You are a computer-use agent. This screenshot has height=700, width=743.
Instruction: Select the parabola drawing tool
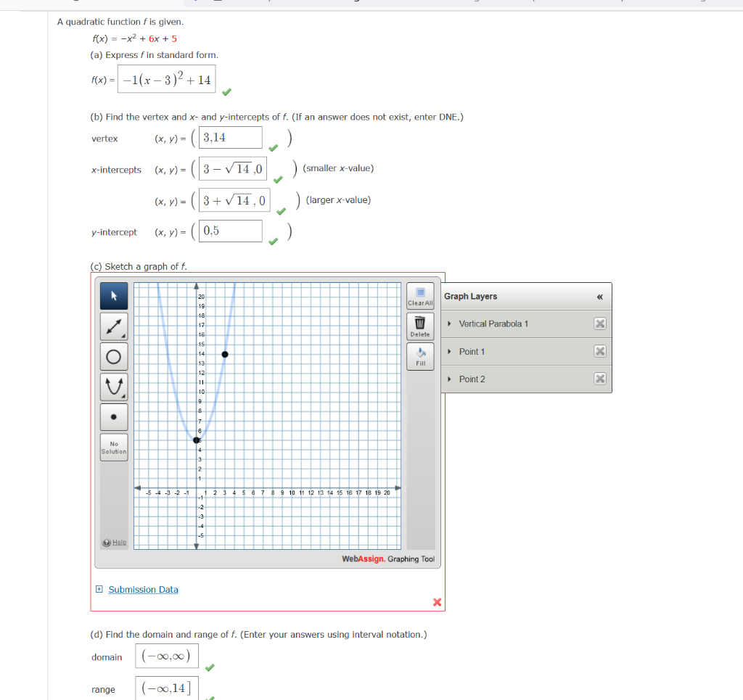(114, 386)
